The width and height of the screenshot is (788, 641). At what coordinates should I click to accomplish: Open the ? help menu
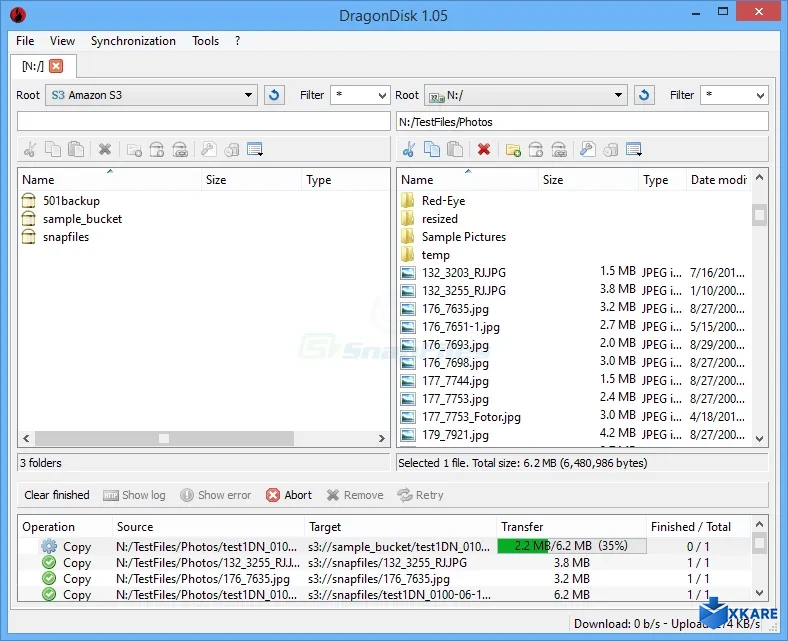point(237,41)
